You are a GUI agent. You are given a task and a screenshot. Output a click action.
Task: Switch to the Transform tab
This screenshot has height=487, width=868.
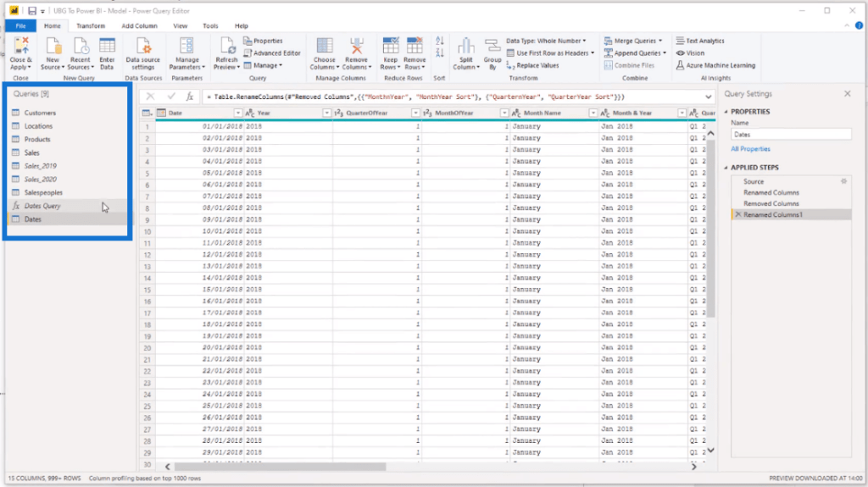point(90,26)
